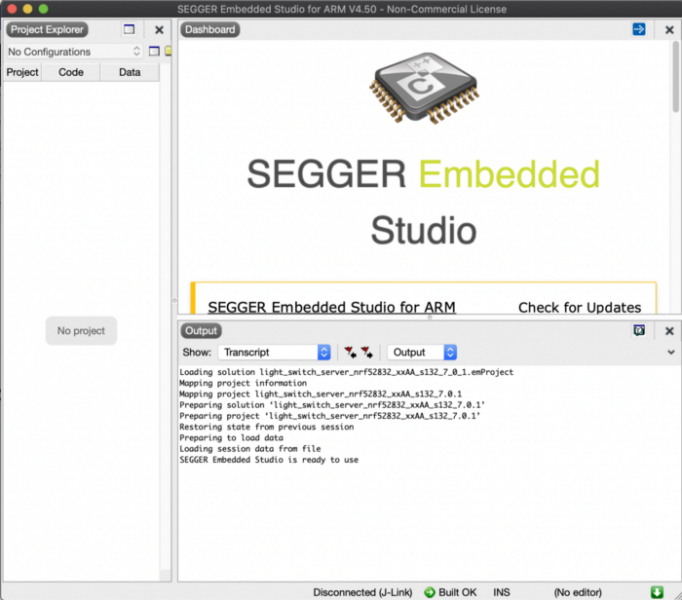
Task: Open the Output selector dropdown
Action: pyautogui.click(x=422, y=352)
